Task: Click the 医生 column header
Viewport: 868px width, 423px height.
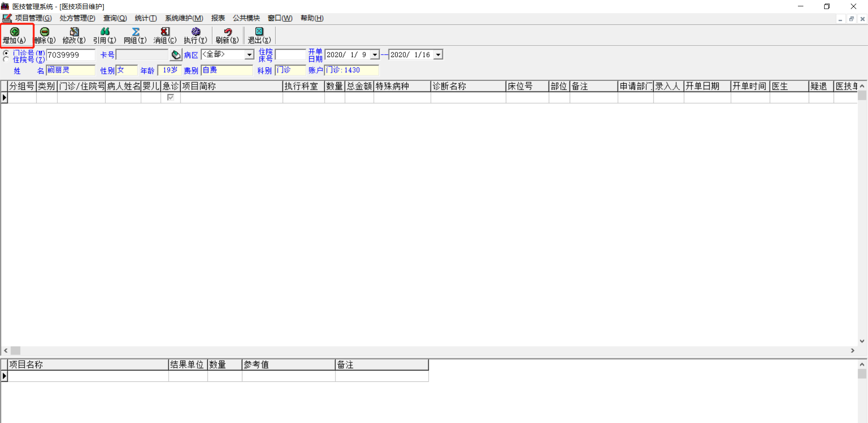Action: click(x=789, y=86)
